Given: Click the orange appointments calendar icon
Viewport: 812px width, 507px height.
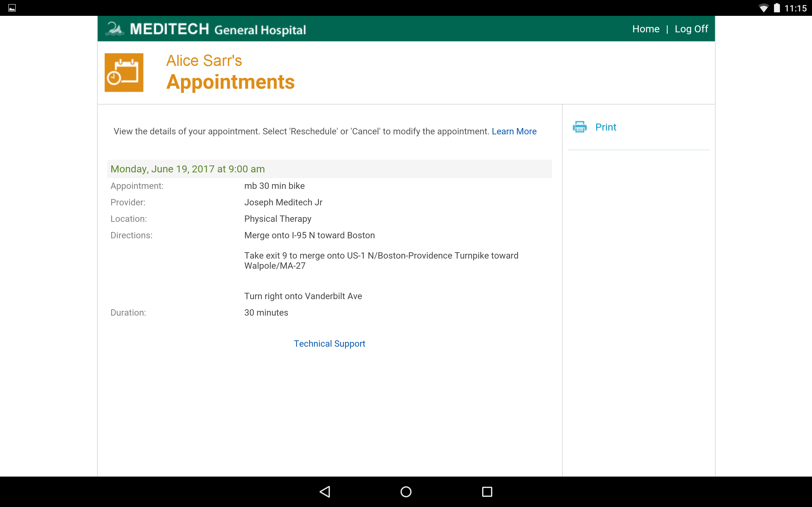Looking at the screenshot, I should pyautogui.click(x=124, y=73).
